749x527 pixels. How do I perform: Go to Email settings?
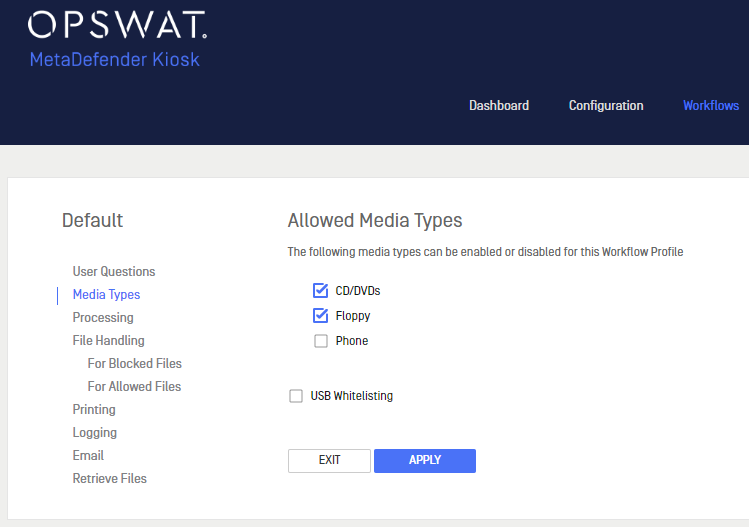coord(88,456)
